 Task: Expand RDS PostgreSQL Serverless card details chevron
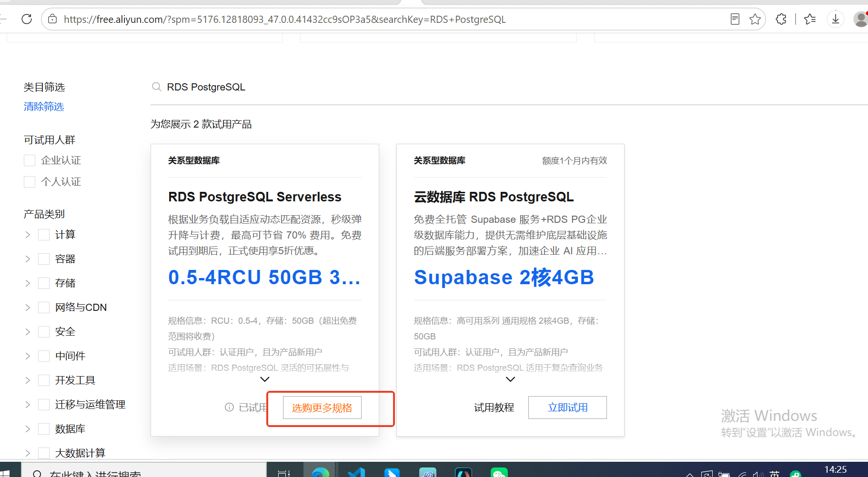tap(265, 379)
